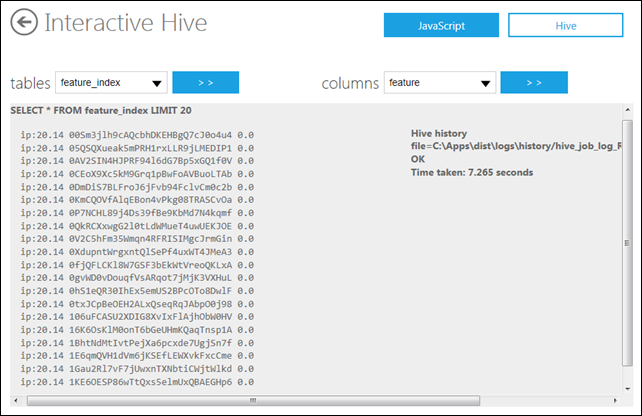This screenshot has width=642, height=416.
Task: Switch to the JavaScript console button
Action: click(441, 25)
